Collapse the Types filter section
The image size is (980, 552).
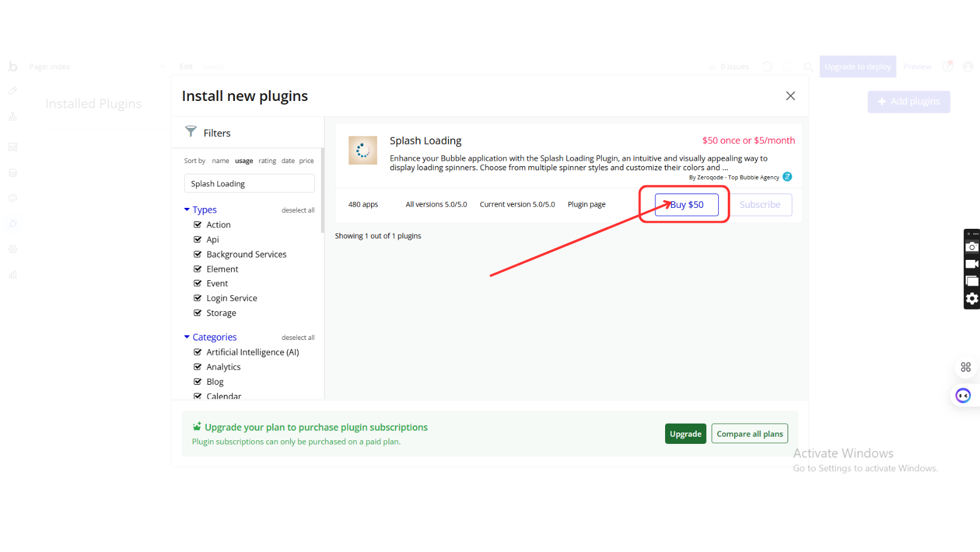(187, 210)
